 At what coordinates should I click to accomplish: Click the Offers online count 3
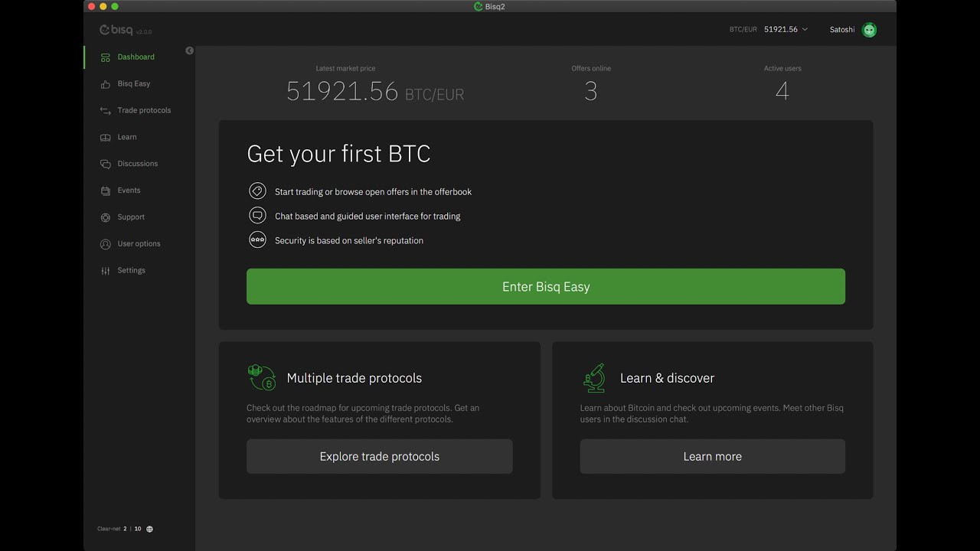(591, 92)
